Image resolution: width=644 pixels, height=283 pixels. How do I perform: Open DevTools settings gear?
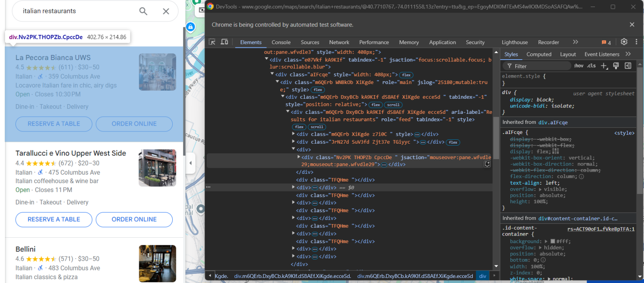[x=624, y=42]
